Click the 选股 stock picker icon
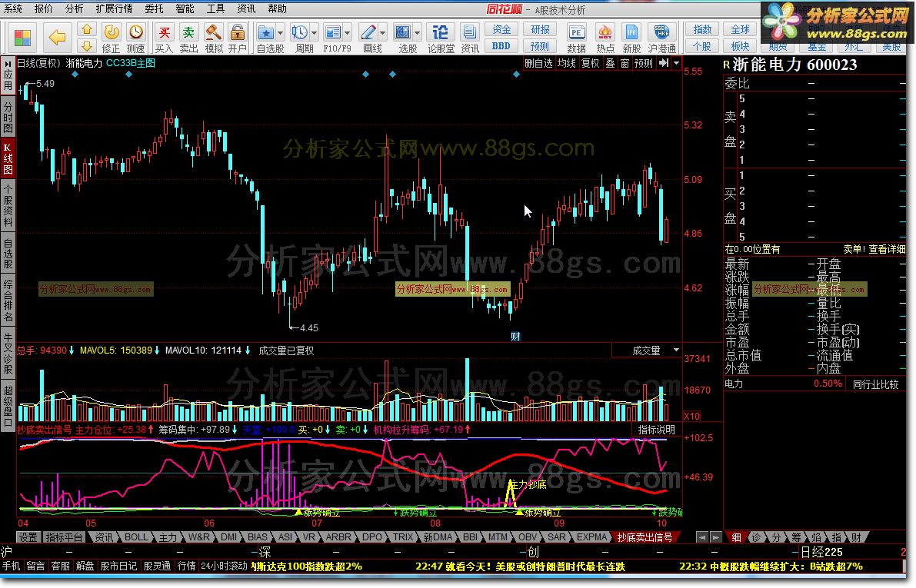This screenshot has height=588, width=916. [403, 33]
